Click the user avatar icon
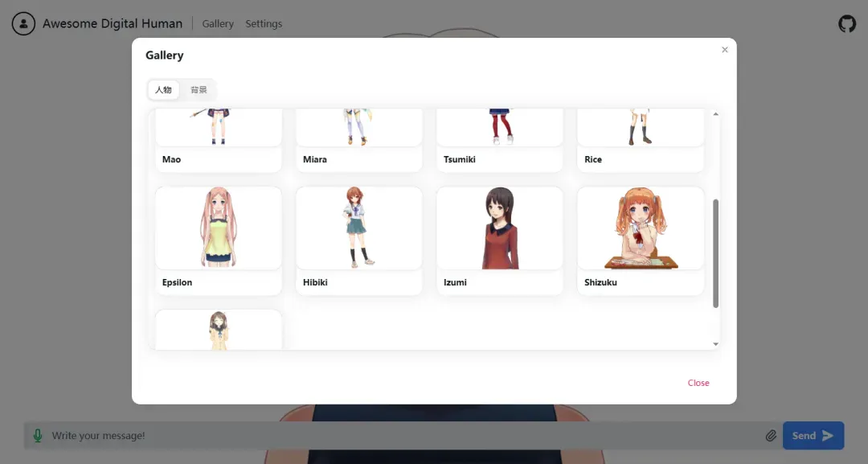The image size is (868, 464). (23, 24)
